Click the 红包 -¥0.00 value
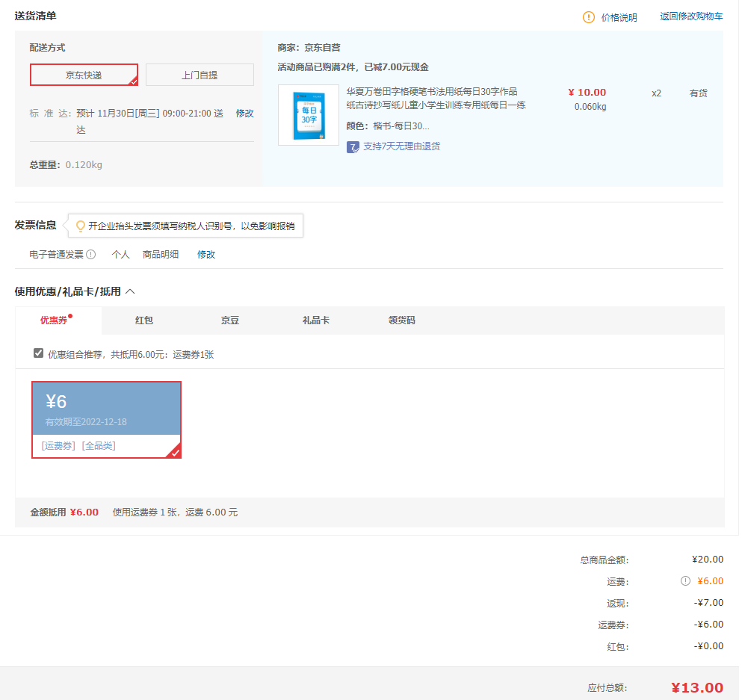Screen dimensions: 742x700 tap(708, 646)
